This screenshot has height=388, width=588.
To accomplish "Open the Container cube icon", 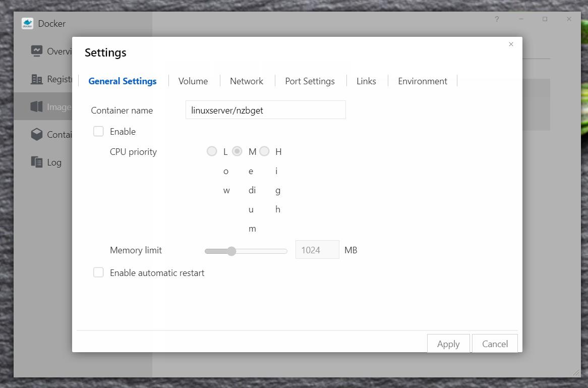I will [x=36, y=134].
